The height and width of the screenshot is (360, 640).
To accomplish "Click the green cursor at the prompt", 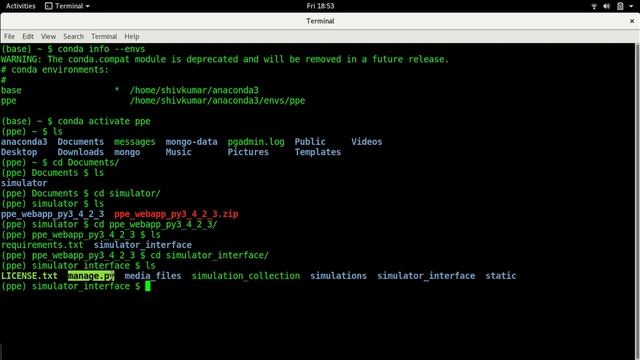I will pos(148,286).
